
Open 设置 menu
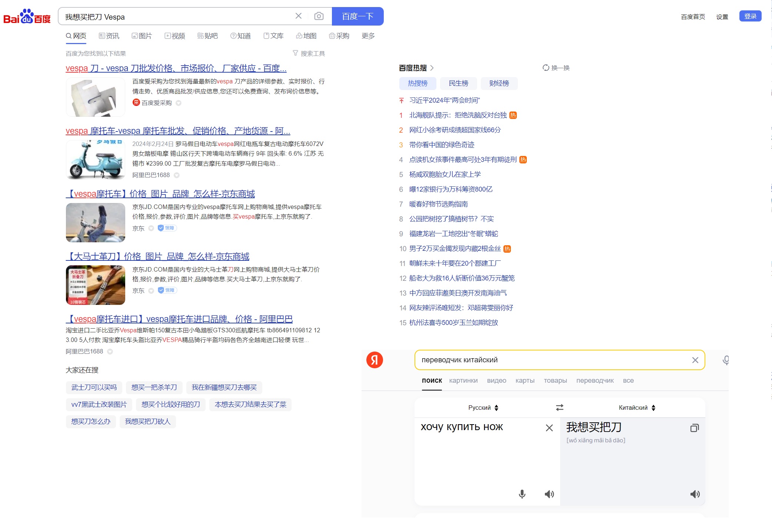point(722,17)
